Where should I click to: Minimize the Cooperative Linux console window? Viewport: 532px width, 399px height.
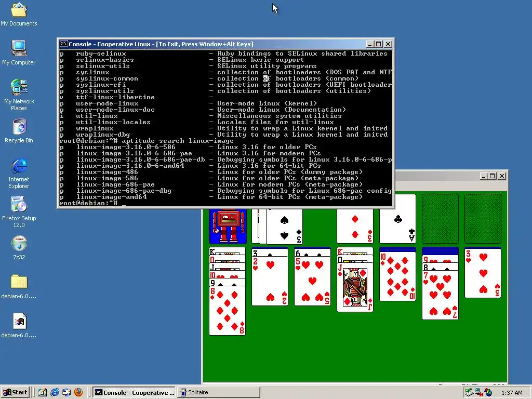click(370, 44)
